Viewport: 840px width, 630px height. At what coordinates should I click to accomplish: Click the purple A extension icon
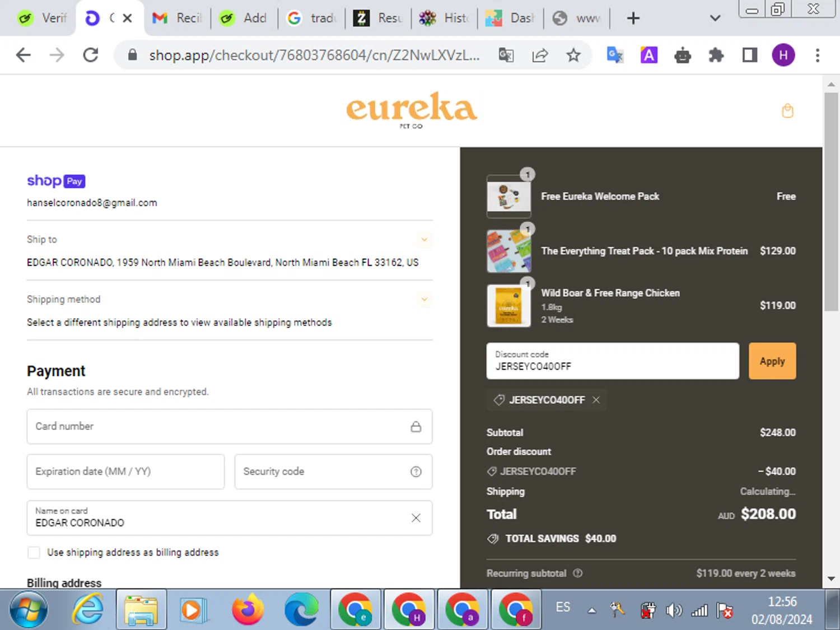pos(648,55)
